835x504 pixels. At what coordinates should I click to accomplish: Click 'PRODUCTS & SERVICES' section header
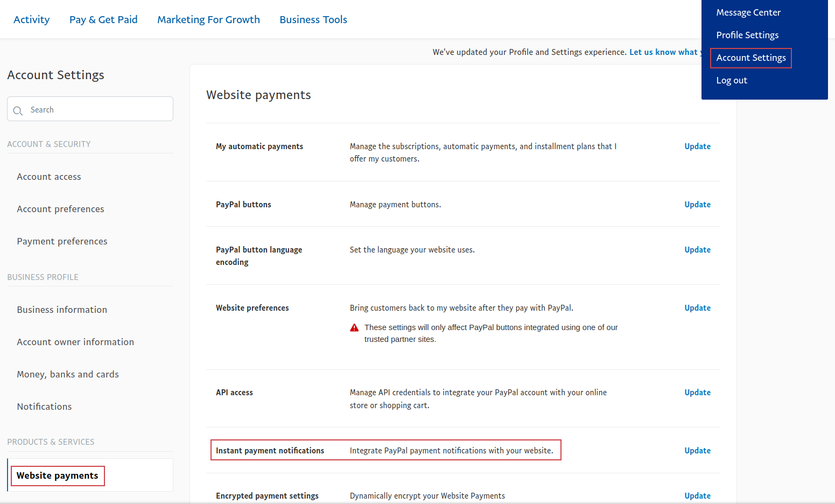pyautogui.click(x=51, y=442)
